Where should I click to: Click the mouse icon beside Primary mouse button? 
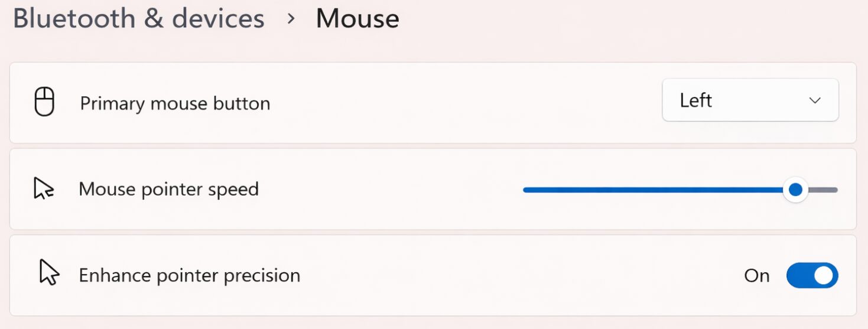tap(44, 102)
